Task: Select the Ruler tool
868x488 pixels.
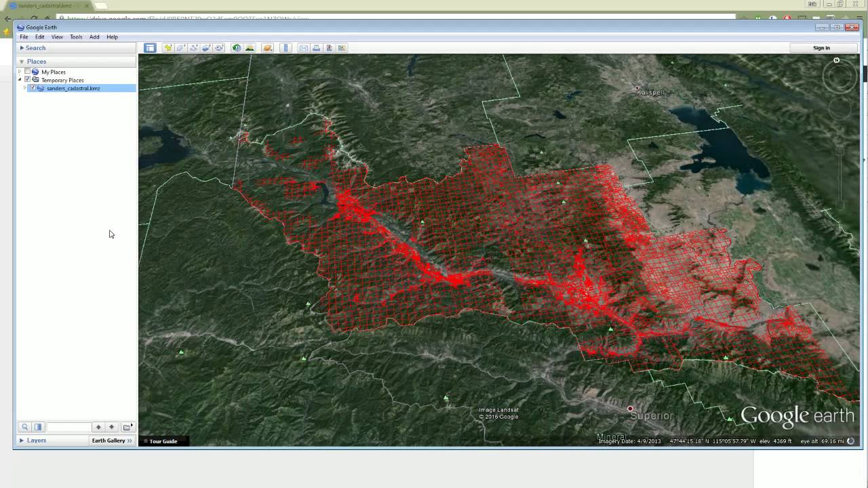Action: point(285,47)
